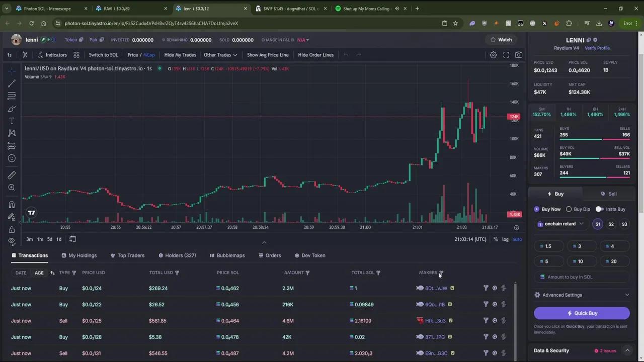Image resolution: width=644 pixels, height=362 pixels.
Task: Hide Order Lines on chart
Action: (x=315, y=55)
